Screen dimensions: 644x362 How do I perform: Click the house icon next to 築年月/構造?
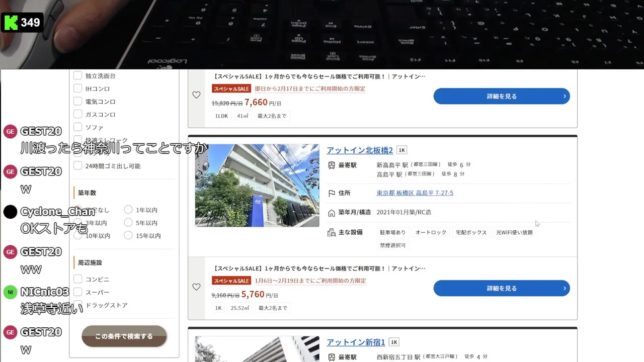tap(332, 213)
